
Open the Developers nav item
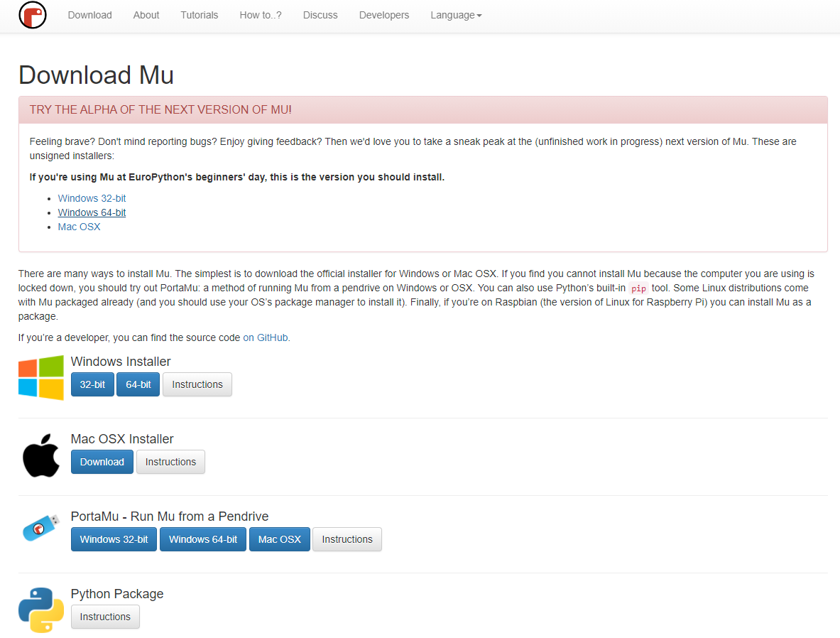click(384, 15)
